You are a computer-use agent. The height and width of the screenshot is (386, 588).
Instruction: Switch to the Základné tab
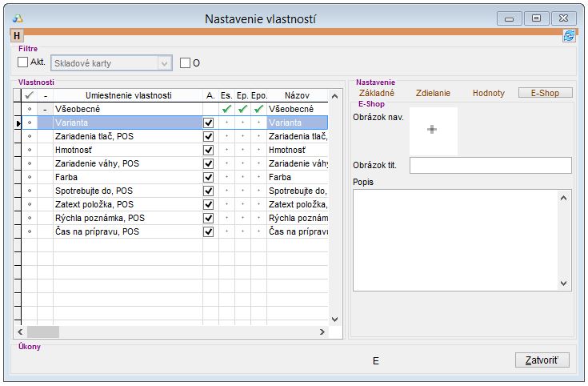pos(377,93)
